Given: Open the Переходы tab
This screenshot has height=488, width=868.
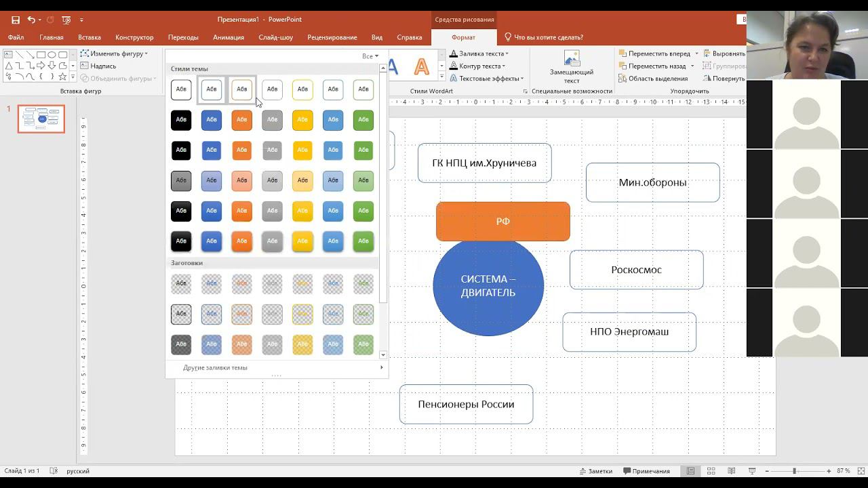Looking at the screenshot, I should pos(183,37).
